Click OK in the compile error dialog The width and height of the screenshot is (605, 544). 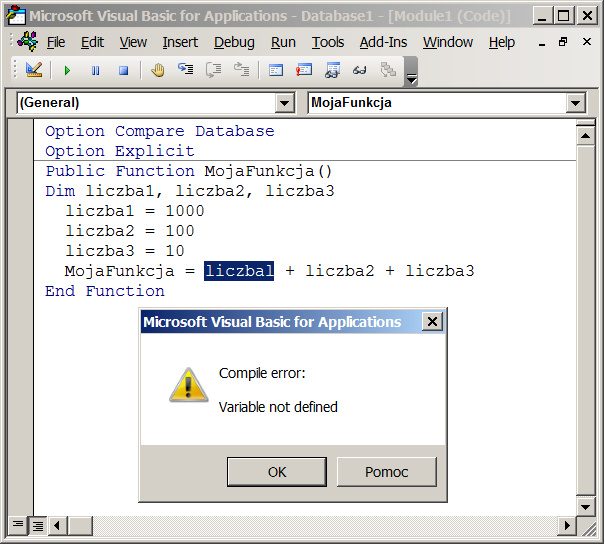point(277,472)
